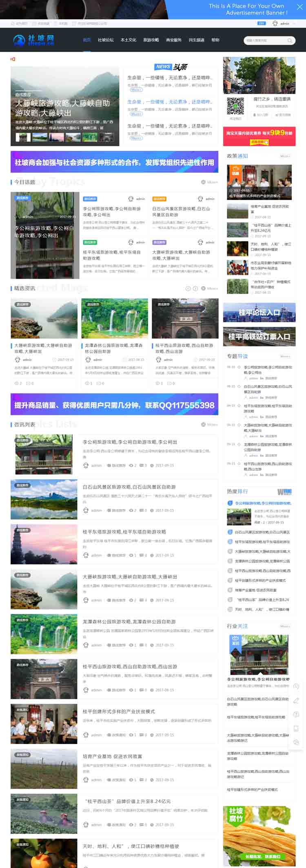Viewport: 306px width, 868px height.
Task: Open the 旅游攻略 menu item
Action: click(x=151, y=40)
